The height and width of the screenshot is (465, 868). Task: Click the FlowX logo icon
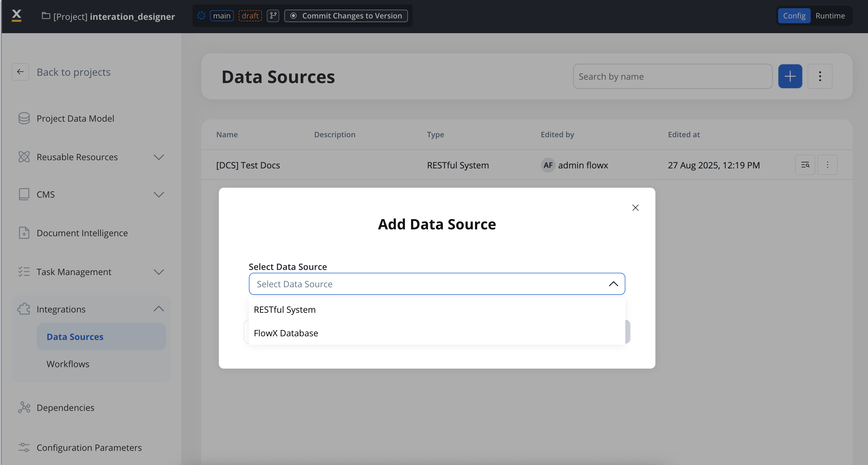(x=16, y=16)
